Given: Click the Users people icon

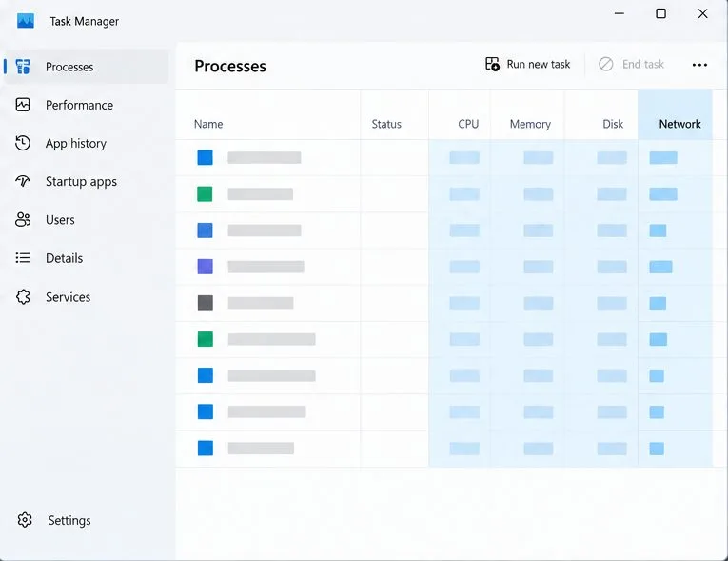Looking at the screenshot, I should [23, 219].
